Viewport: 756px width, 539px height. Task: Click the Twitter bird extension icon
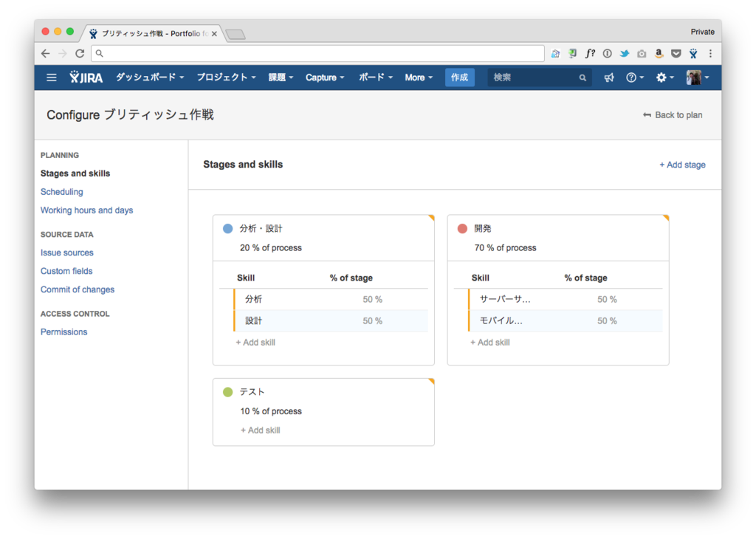pyautogui.click(x=625, y=53)
